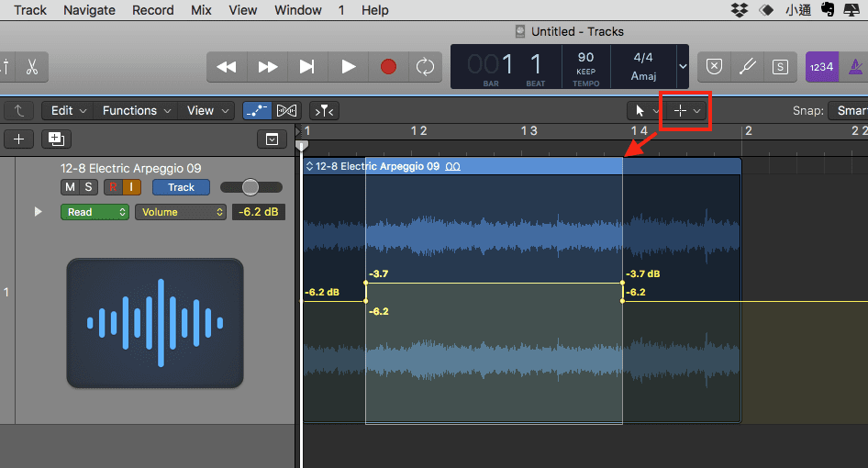868x468 pixels.
Task: Click the playhead marker in ruler
Action: 302,146
